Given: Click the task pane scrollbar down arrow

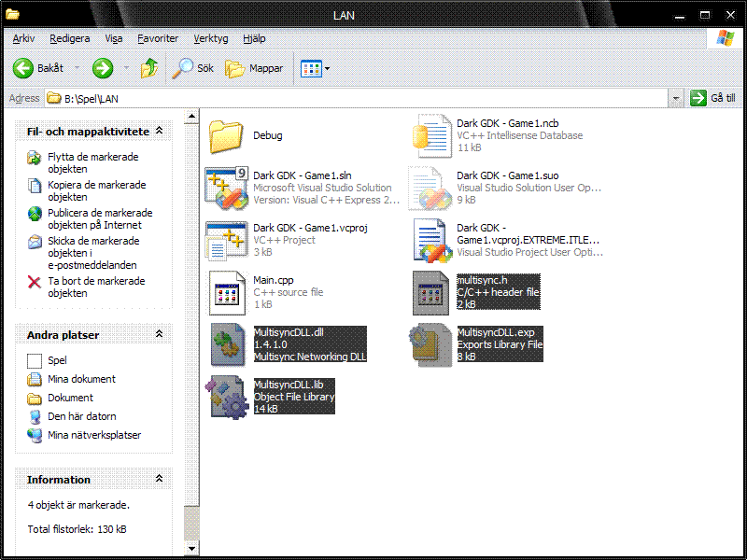Looking at the screenshot, I should [191, 549].
